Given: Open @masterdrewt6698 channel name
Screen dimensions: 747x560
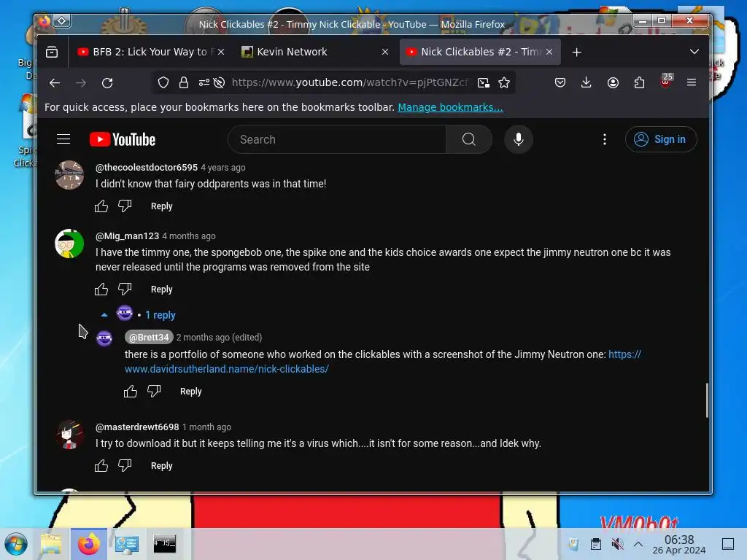Looking at the screenshot, I should point(137,427).
